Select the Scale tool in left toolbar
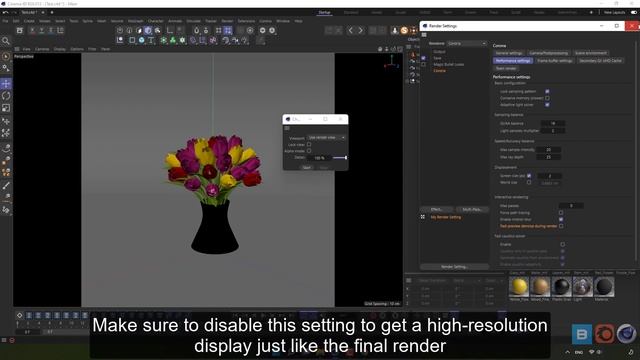The image size is (640, 360). coord(6,108)
